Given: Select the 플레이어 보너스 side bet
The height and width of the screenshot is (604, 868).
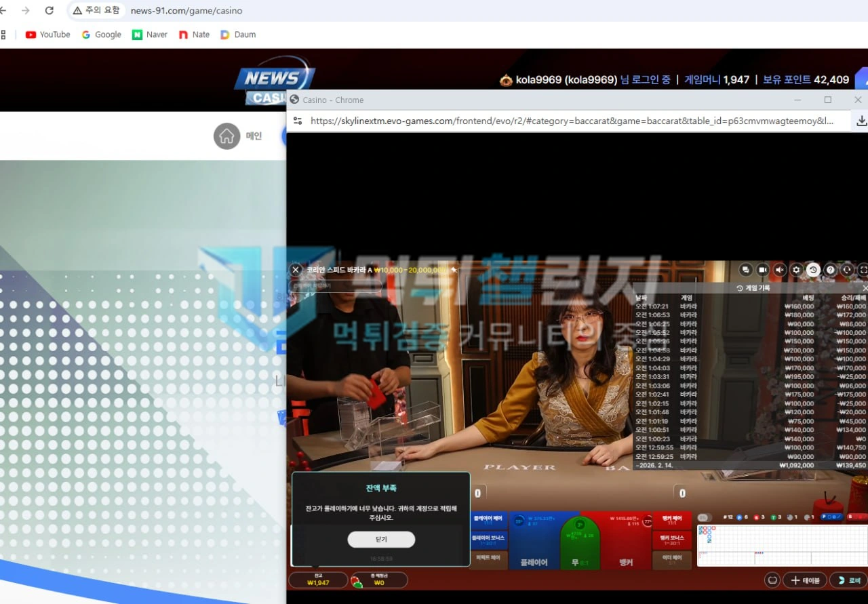Looking at the screenshot, I should coord(488,540).
